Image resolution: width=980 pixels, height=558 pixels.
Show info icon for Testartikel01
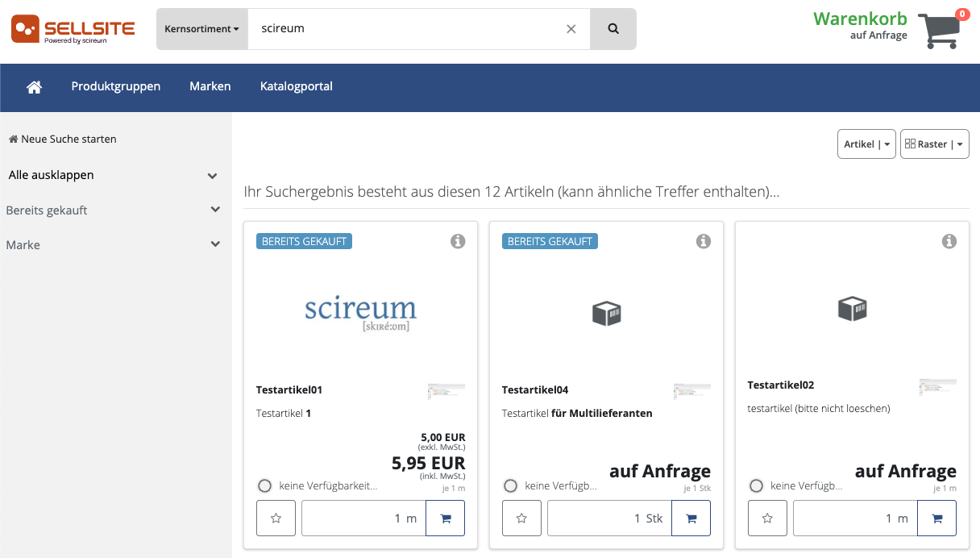click(458, 241)
